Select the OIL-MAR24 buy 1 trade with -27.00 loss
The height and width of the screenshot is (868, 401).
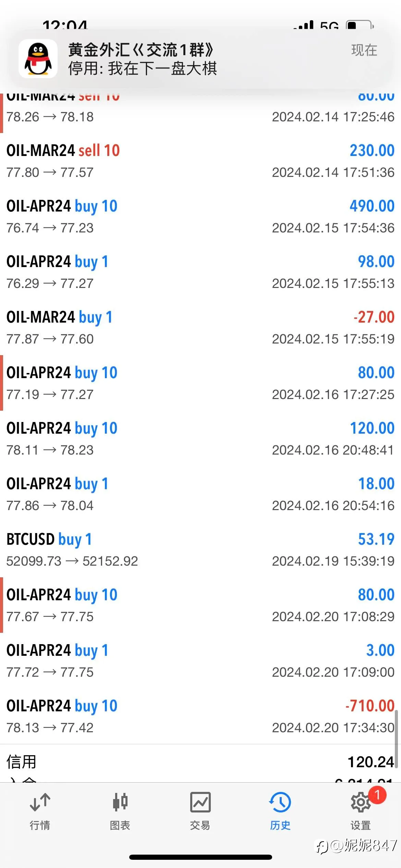click(x=200, y=327)
